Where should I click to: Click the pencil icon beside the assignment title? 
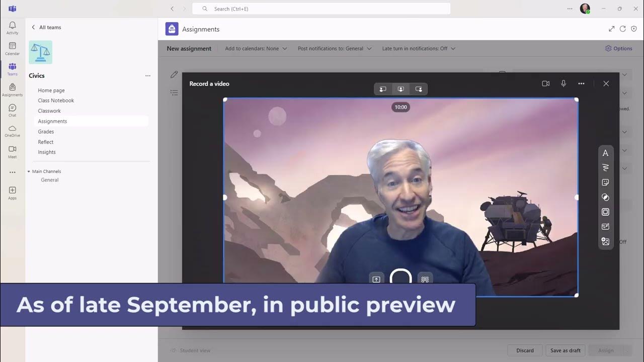click(174, 74)
